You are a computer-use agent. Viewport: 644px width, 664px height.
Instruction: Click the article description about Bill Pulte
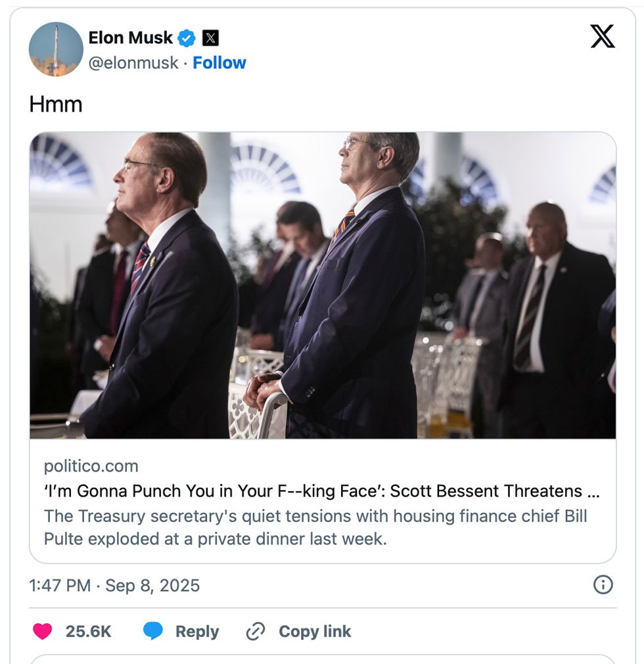(315, 527)
